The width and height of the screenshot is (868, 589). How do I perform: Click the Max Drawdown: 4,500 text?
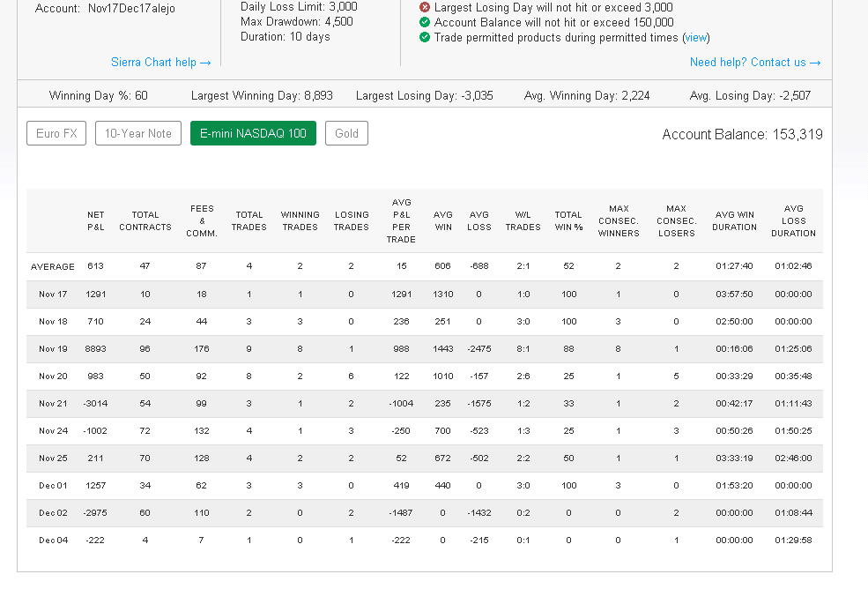(297, 22)
